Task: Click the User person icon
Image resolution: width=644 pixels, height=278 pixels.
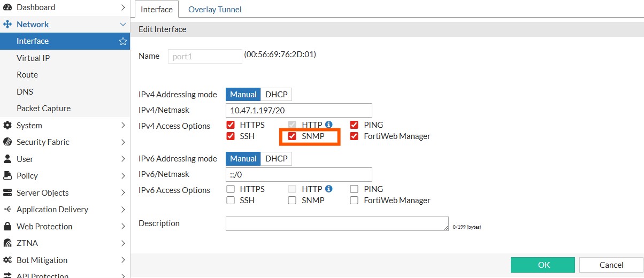Action: (x=7, y=159)
